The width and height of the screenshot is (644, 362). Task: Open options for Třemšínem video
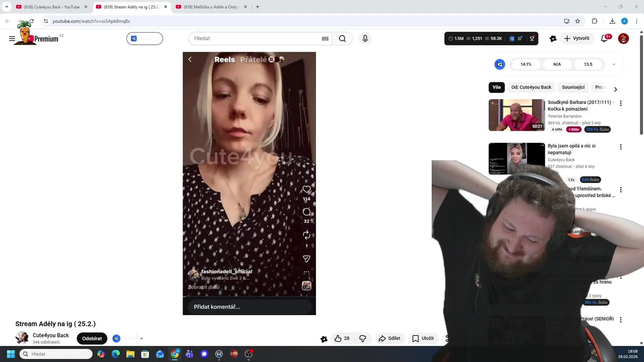point(620,190)
